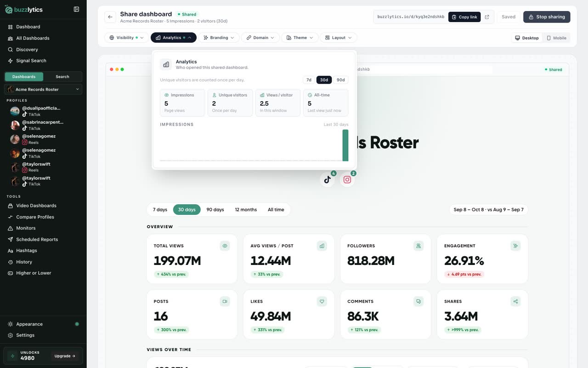The width and height of the screenshot is (588, 368).
Task: Open shared link in new tab icon
Action: tap(487, 17)
